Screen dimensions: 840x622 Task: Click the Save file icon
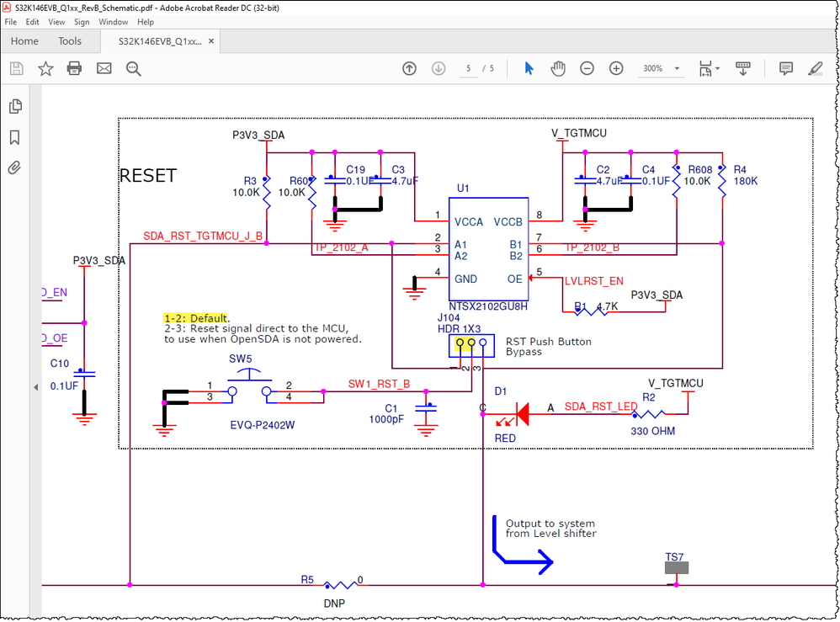coord(16,68)
